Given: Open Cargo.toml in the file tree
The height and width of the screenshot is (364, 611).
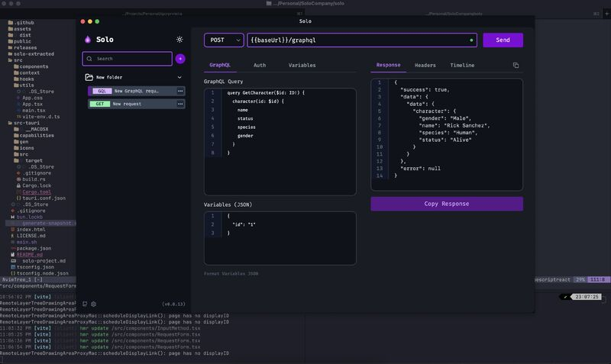Looking at the screenshot, I should click(x=34, y=192).
